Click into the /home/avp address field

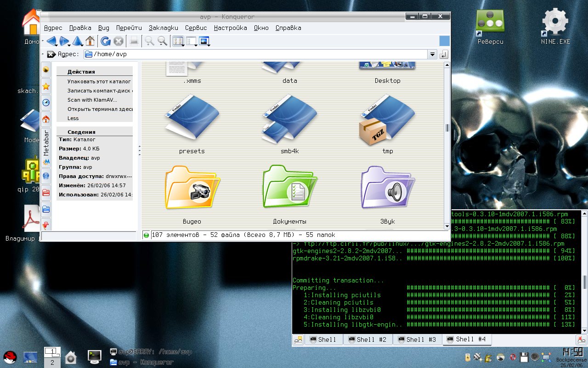[256, 54]
